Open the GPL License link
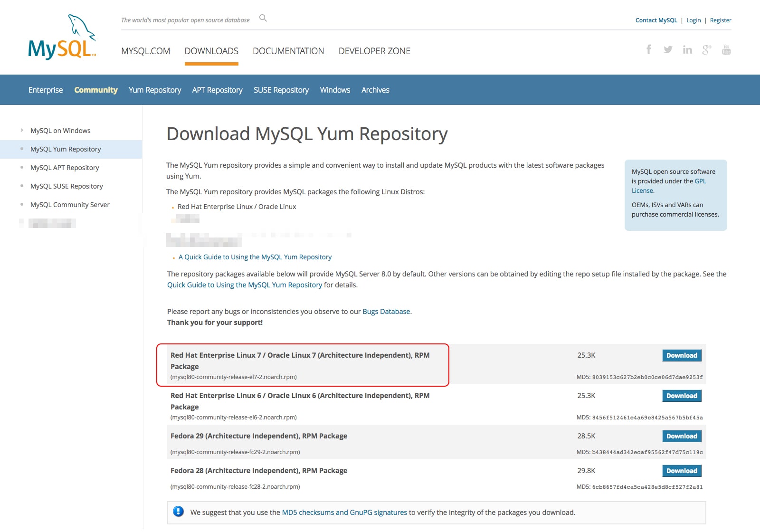Image resolution: width=760 pixels, height=532 pixels. pos(669,186)
